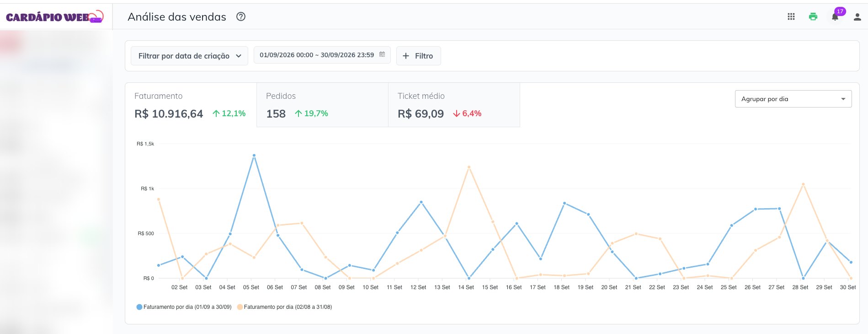Click the 20 Set axis label
Screen dimensions: 868x334
[609, 287]
